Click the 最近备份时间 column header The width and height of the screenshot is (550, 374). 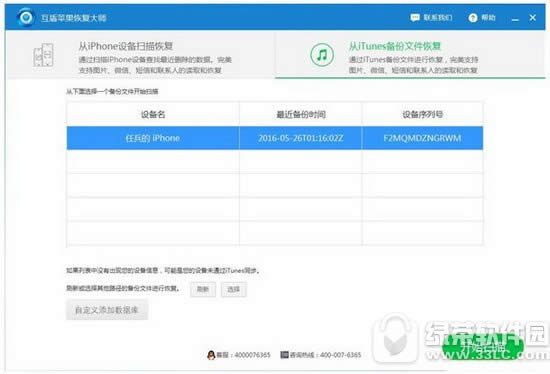point(301,114)
